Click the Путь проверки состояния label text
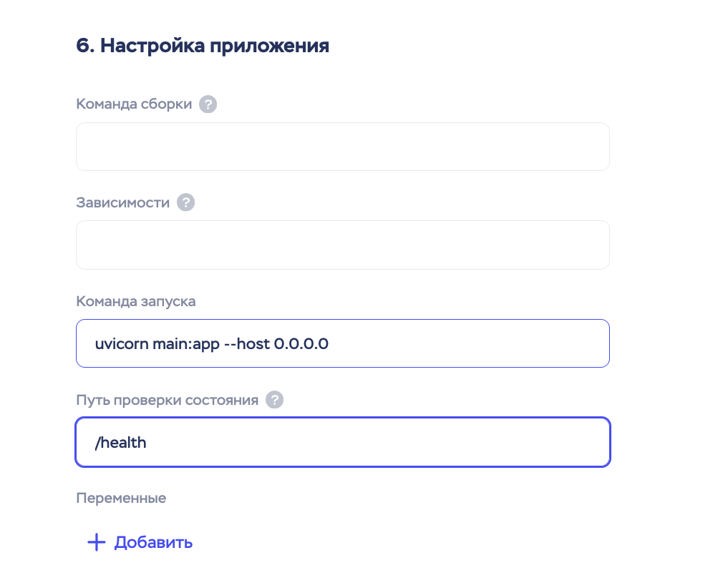723x588 pixels. click(x=167, y=400)
